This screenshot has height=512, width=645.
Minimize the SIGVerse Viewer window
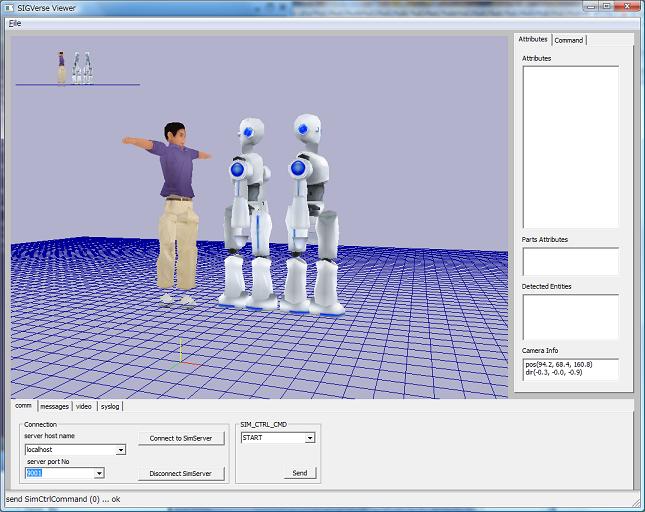coord(589,6)
